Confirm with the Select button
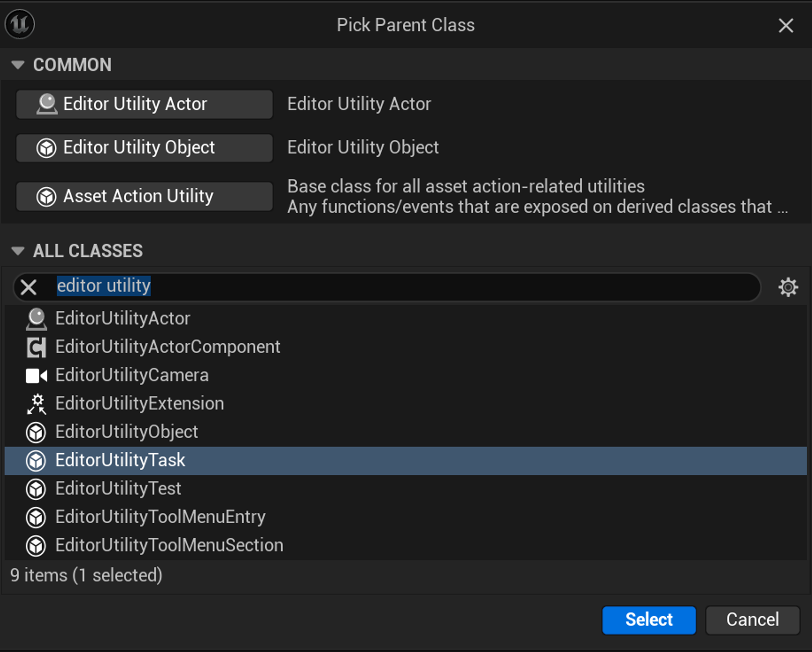The width and height of the screenshot is (812, 652). [x=649, y=620]
